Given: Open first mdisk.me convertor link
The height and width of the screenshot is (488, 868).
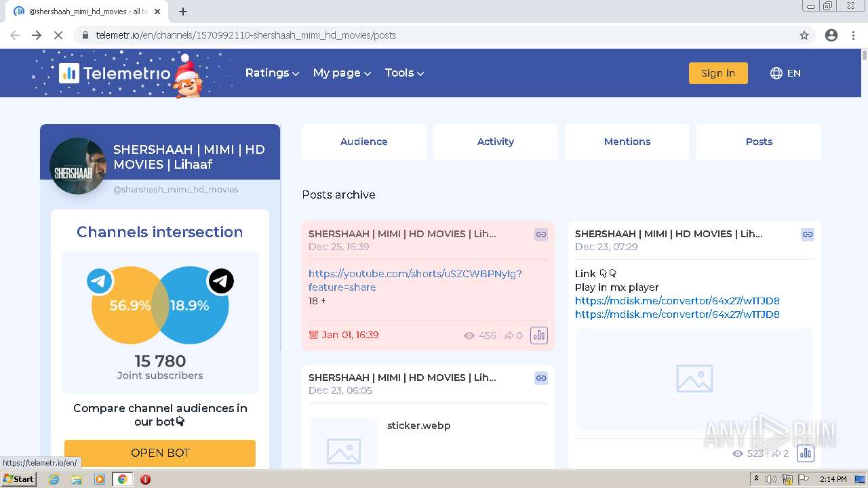Looking at the screenshot, I should pyautogui.click(x=677, y=301).
